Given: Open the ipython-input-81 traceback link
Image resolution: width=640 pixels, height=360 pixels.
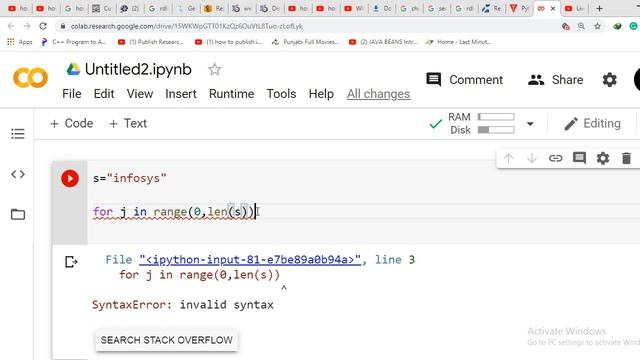Looking at the screenshot, I should click(250, 260).
